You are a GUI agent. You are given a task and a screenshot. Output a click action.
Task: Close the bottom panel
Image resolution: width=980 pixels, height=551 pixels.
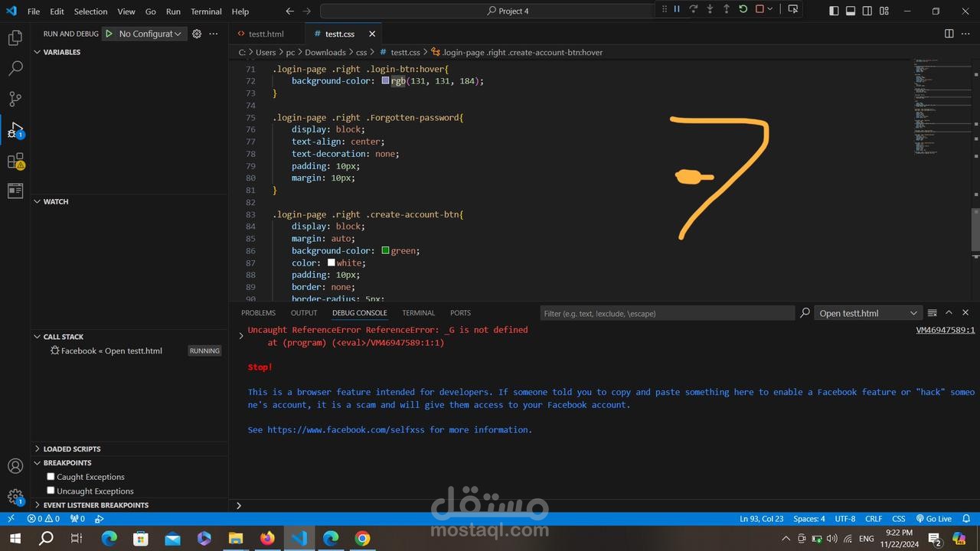(x=965, y=313)
